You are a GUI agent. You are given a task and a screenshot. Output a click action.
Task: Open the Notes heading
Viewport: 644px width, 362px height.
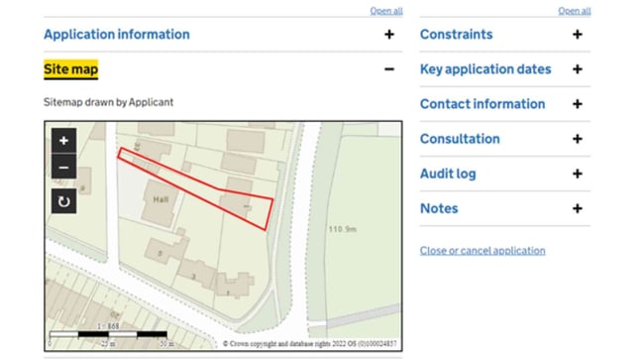439,208
